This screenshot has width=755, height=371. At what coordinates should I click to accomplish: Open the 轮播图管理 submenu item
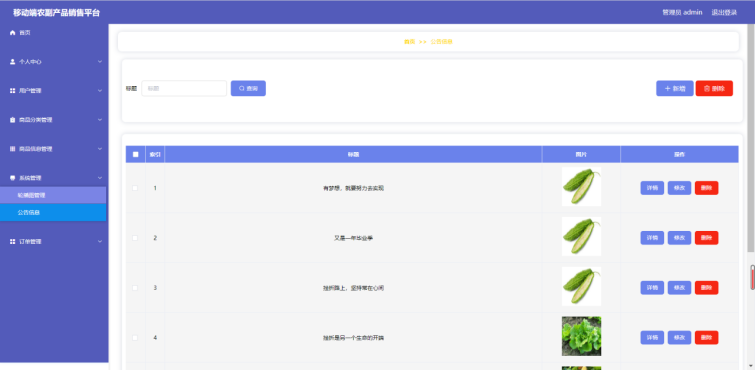(53, 195)
